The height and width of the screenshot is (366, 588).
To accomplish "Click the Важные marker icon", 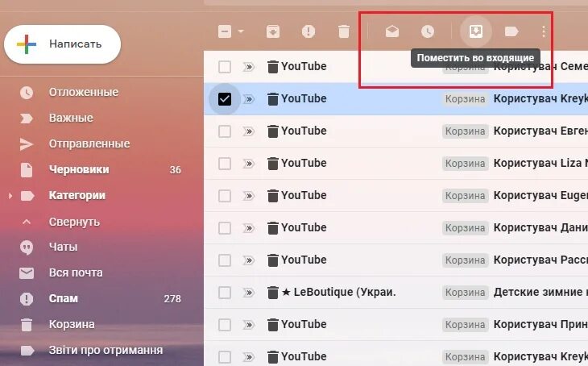I will coord(27,119).
